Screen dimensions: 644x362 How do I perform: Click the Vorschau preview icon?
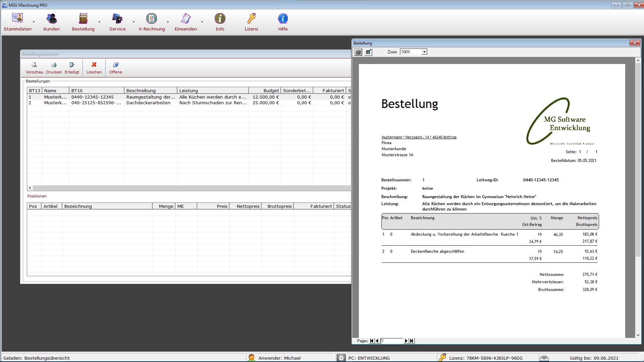[34, 65]
